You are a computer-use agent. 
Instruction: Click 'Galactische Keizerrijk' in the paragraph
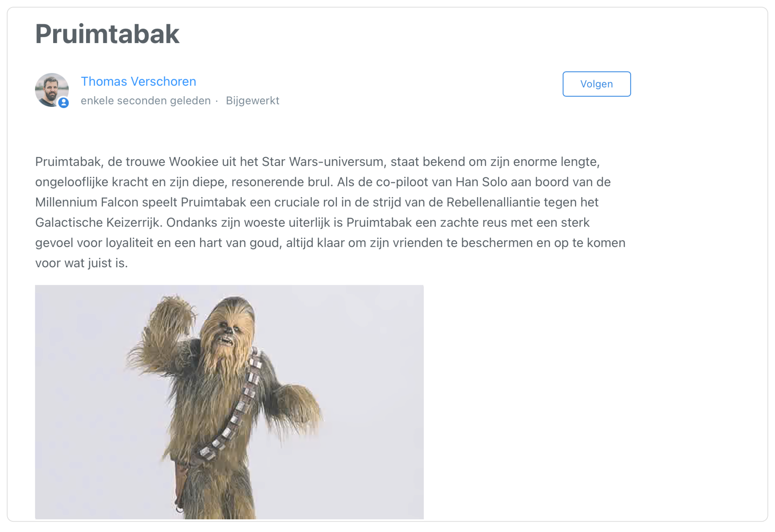pyautogui.click(x=99, y=222)
